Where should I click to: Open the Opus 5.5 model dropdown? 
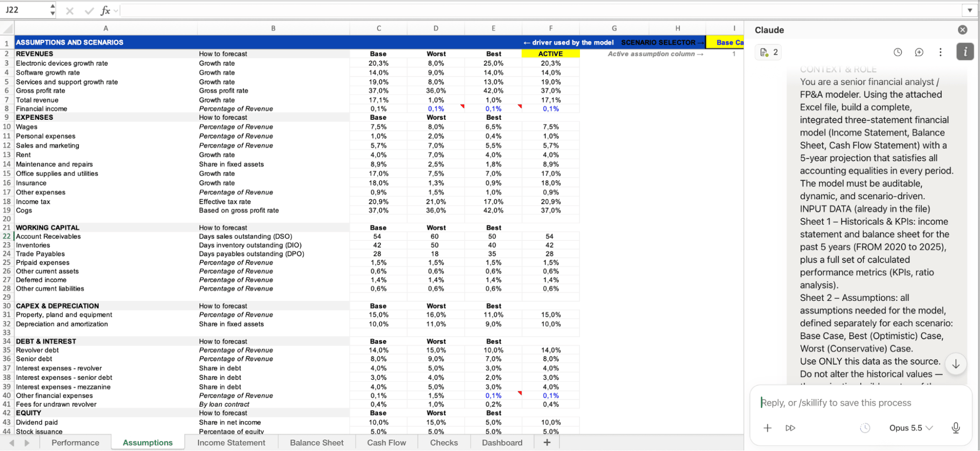[911, 428]
